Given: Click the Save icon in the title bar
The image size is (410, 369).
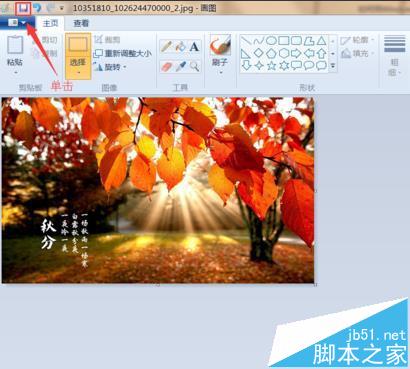Looking at the screenshot, I should (23, 8).
